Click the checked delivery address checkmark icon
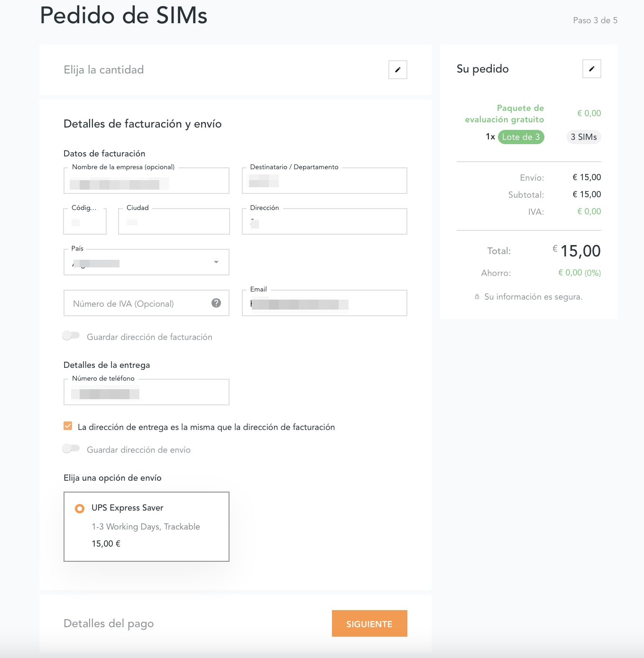 coord(68,426)
